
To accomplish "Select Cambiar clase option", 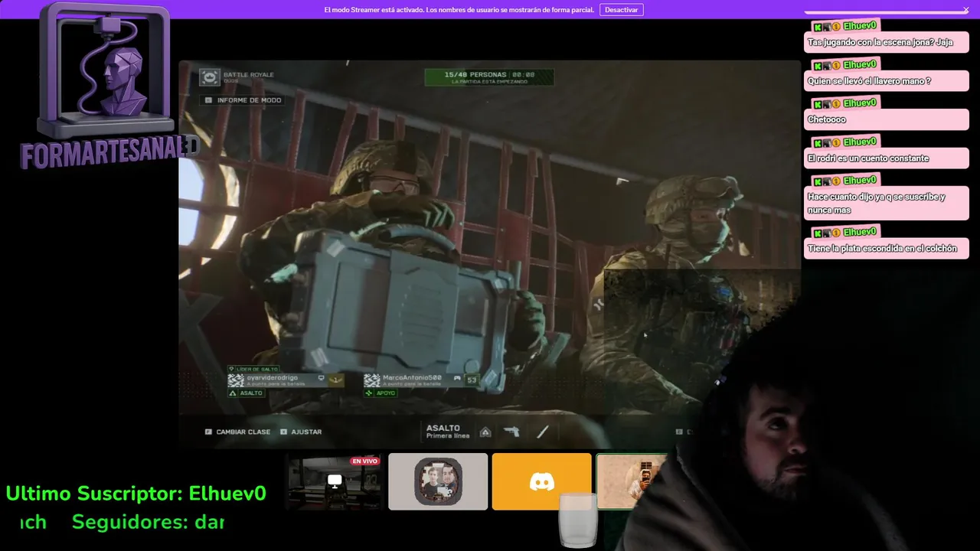I will point(237,432).
